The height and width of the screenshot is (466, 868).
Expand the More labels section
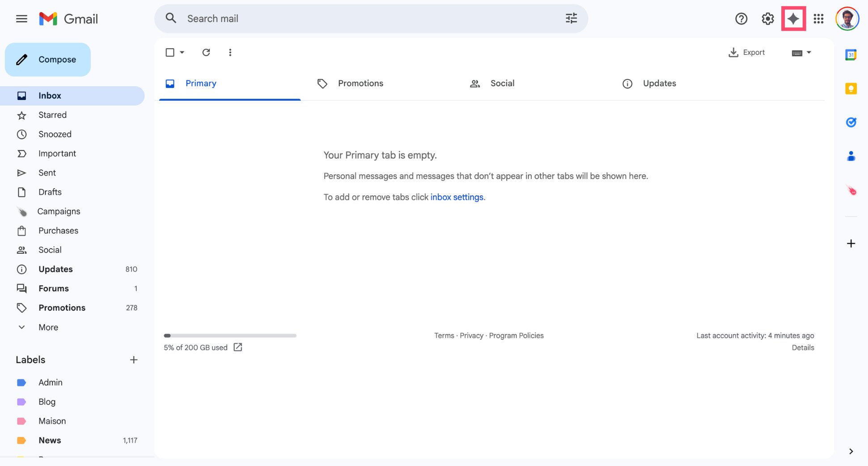[x=47, y=327]
